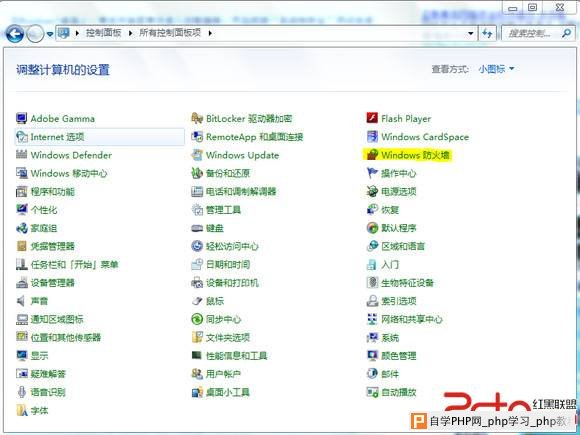Open the 轻松访问中心 link
Screen dimensions: 580x435
tap(232, 246)
